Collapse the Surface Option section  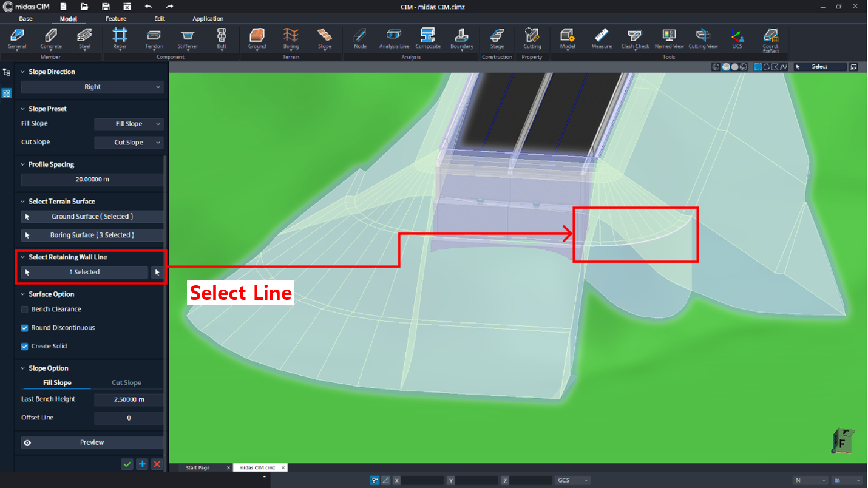point(22,294)
